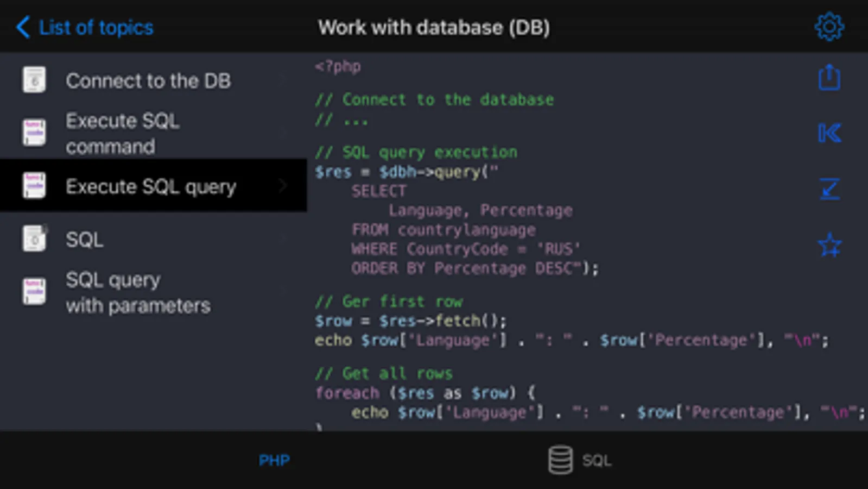Viewport: 868px width, 489px height.
Task: Click the ORDER BY Percentage DESC line
Action: [475, 268]
